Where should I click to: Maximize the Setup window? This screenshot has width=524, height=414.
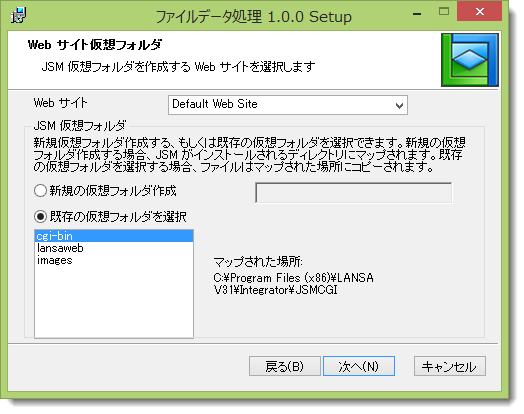coord(444,12)
